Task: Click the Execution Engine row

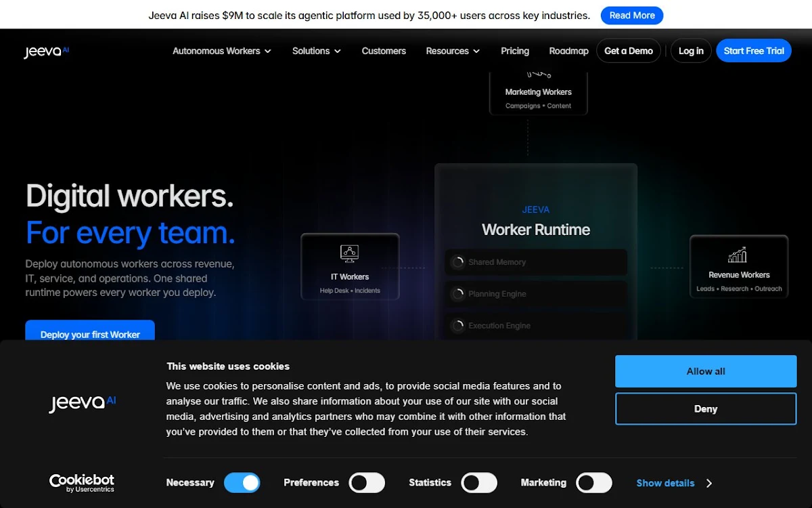Action: click(x=536, y=326)
